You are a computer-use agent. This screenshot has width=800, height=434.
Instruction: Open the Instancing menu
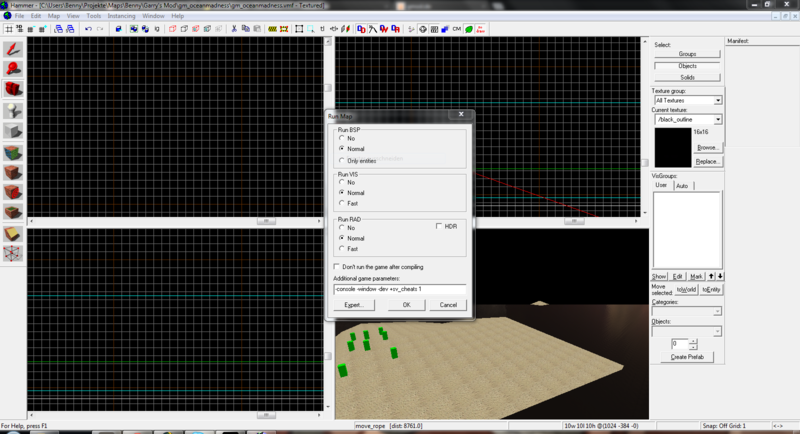(121, 16)
